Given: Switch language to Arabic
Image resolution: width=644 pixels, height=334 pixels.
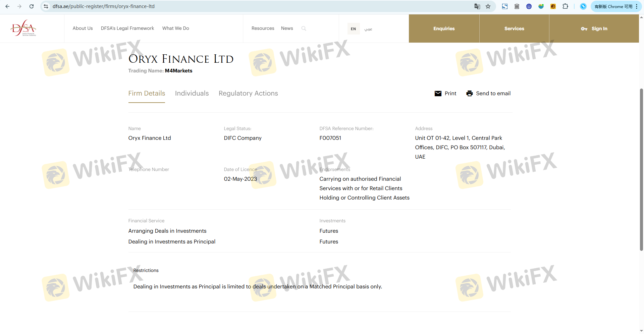Looking at the screenshot, I should (x=368, y=29).
